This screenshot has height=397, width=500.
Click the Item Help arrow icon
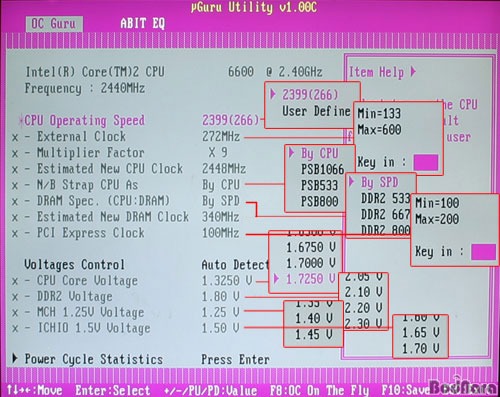pos(413,71)
